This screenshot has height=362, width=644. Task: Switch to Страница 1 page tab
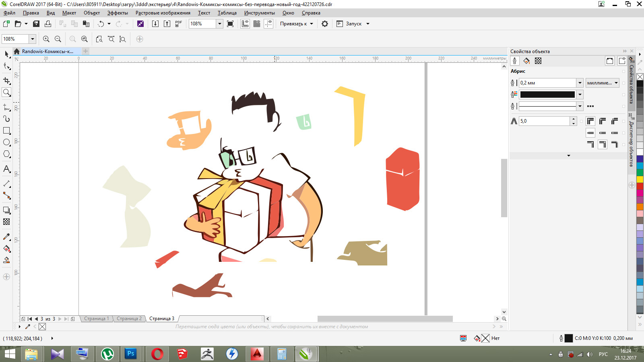tap(96, 319)
